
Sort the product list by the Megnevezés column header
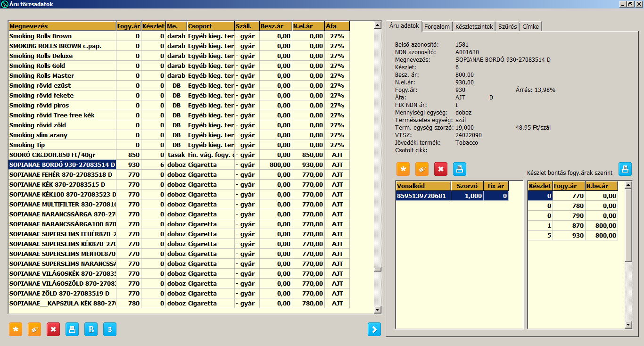coord(62,26)
